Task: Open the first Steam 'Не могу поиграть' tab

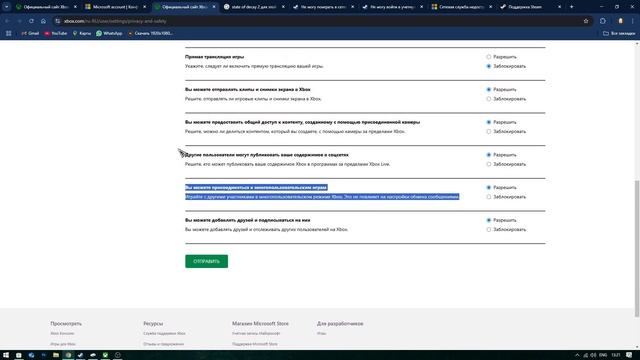Action: pos(323,7)
